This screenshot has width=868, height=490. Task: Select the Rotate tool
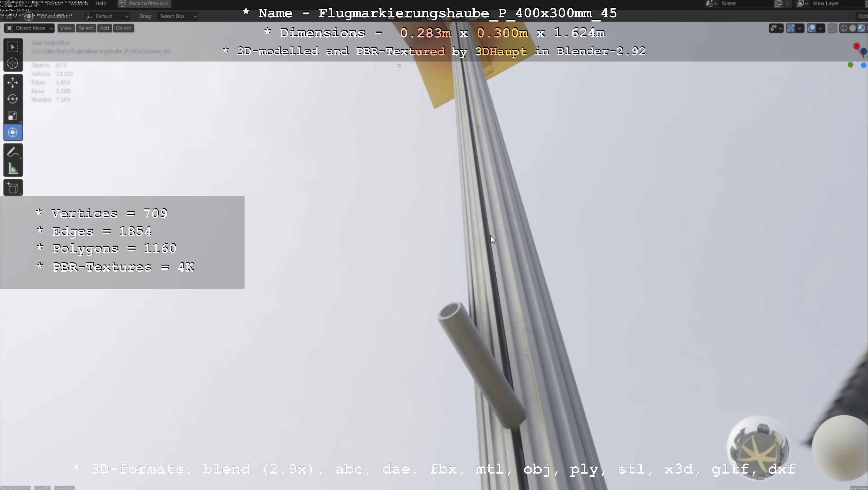pyautogui.click(x=13, y=99)
